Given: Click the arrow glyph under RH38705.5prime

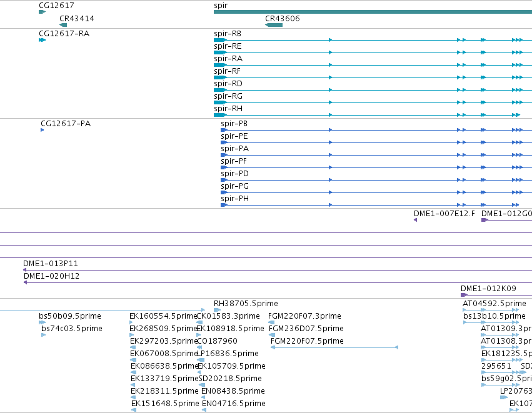Looking at the screenshot, I should (x=217, y=310).
